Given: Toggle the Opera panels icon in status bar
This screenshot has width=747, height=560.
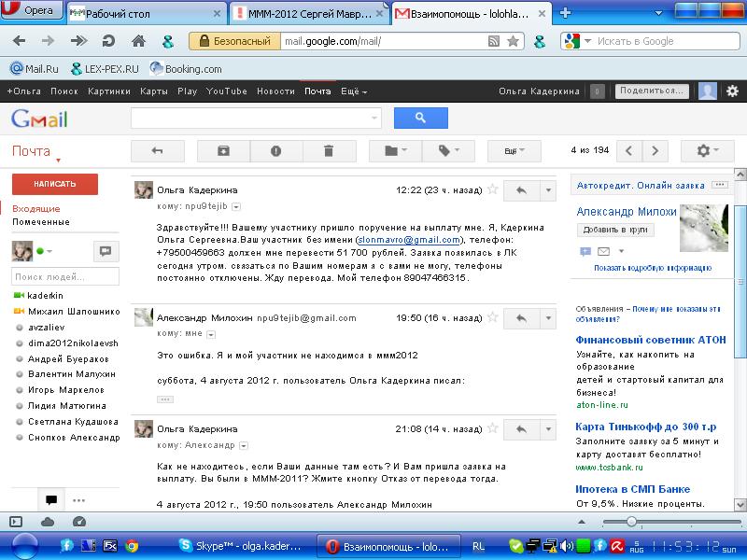Looking at the screenshot, I should click(x=16, y=522).
